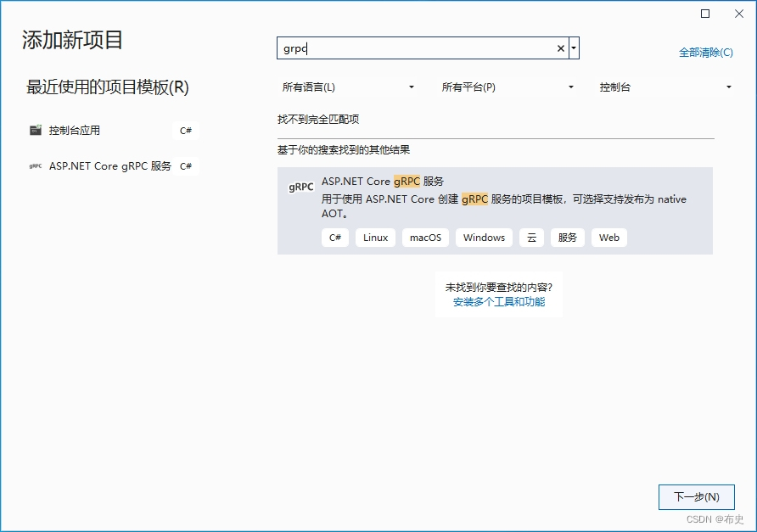Click the 云 tag in the result
Screen dimensions: 757x532
point(531,238)
